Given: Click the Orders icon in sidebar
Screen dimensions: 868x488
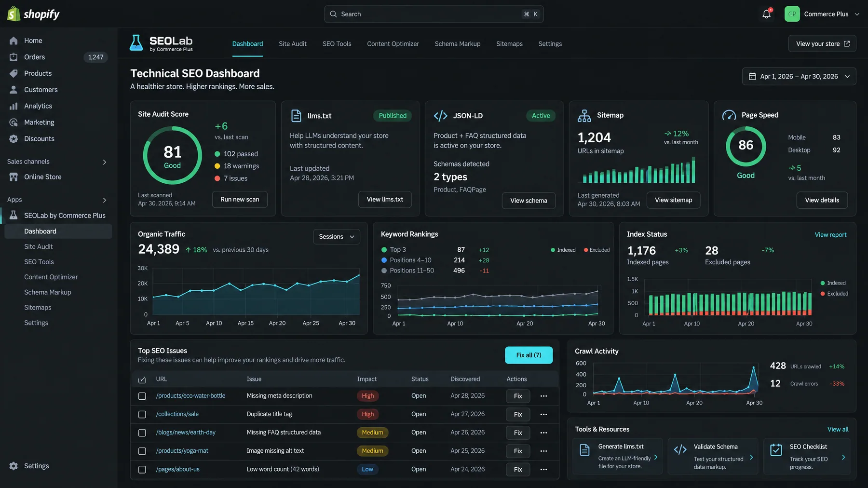Looking at the screenshot, I should (x=14, y=57).
